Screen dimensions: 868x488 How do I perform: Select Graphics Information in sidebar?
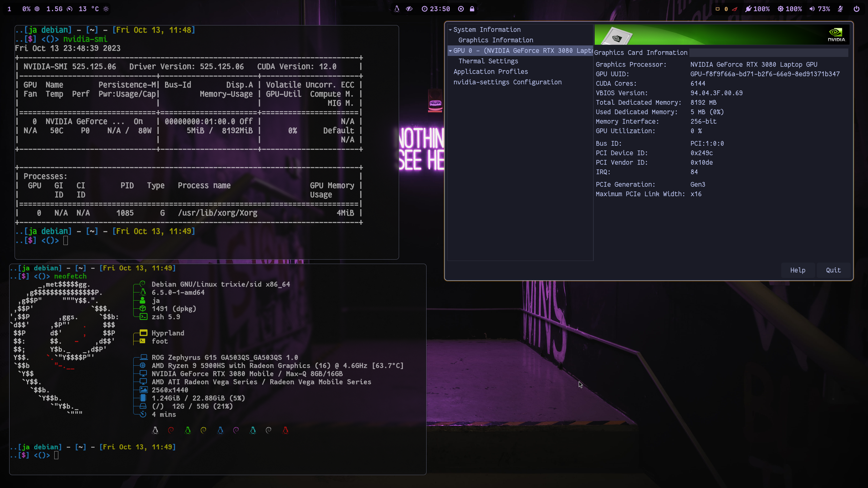pyautogui.click(x=496, y=40)
